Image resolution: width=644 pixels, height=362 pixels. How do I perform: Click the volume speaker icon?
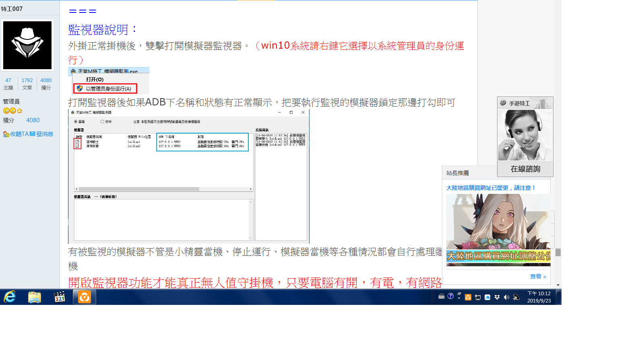click(506, 297)
